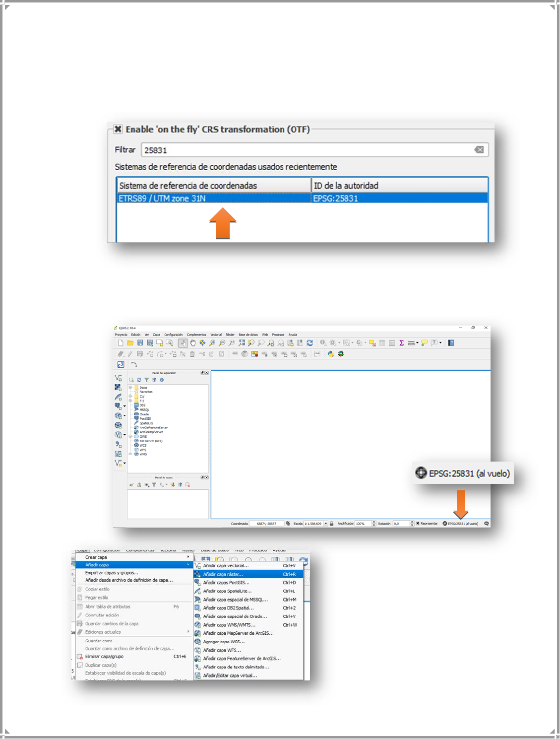
Task: Select Añadir capa ráster menu entry
Action: point(249,574)
